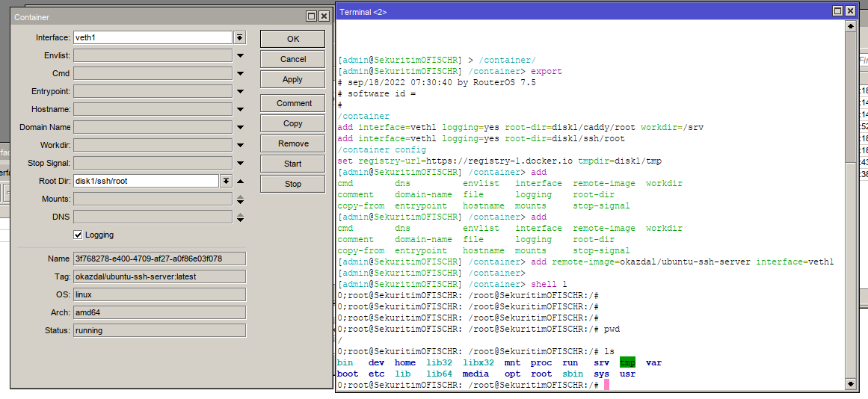Maximize the Container dialog window
Viewport: 868px width, 399px height.
coord(311,16)
